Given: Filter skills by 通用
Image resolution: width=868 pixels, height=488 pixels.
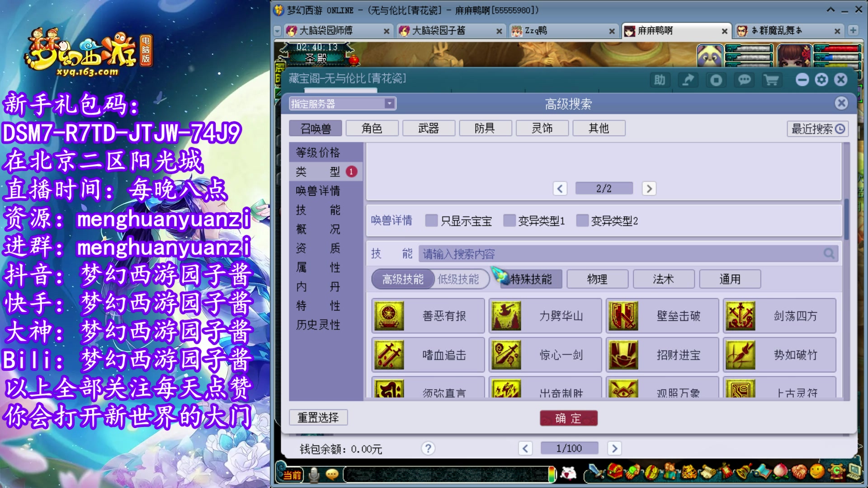Looking at the screenshot, I should point(730,279).
